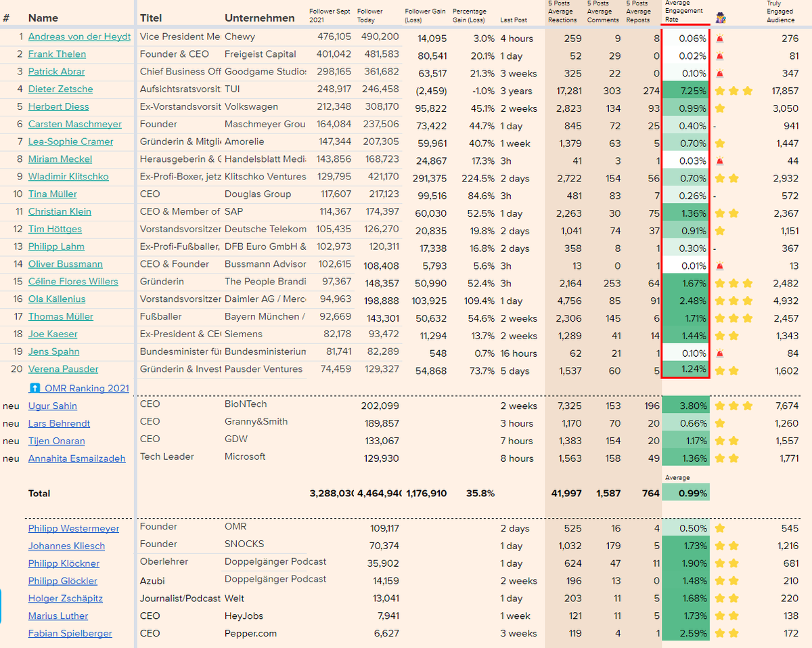Screen dimensions: 812x648
Task: Click the Total row label
Action: [39, 494]
